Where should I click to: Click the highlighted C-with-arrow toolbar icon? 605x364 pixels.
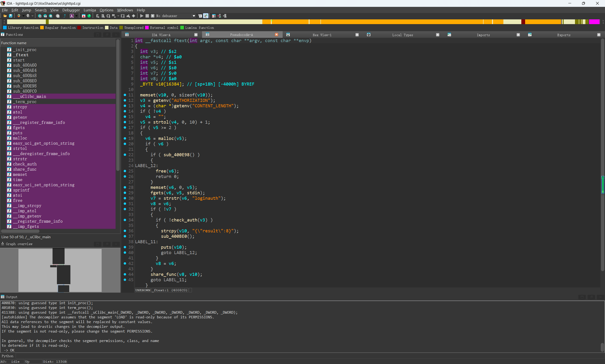(x=206, y=16)
